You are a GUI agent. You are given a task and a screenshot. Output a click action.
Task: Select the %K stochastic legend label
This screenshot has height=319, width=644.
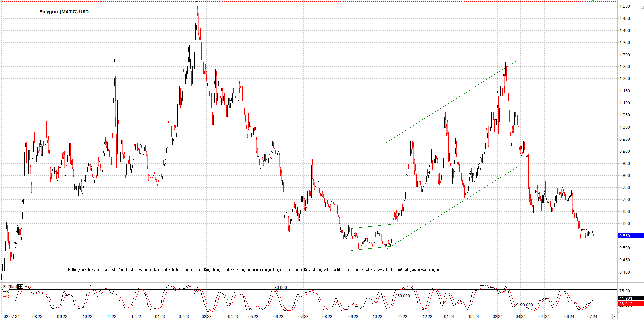6,292
